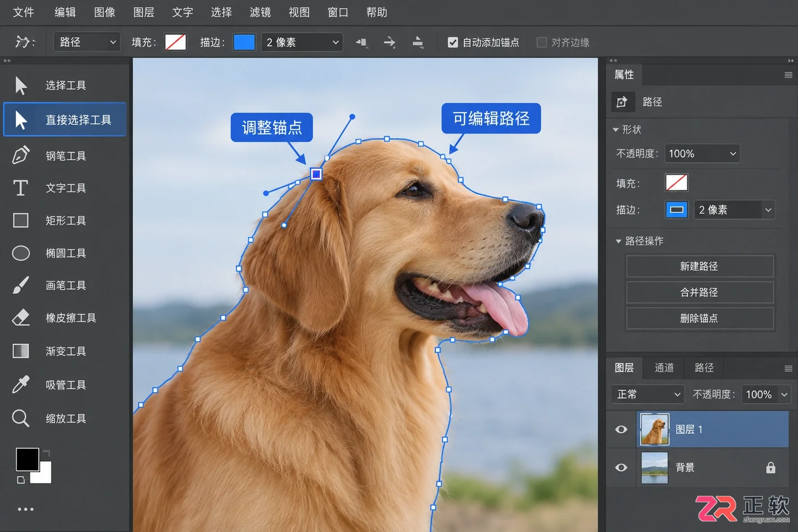Select the 橡皮擦工具 eraser tool
This screenshot has width=798, height=532.
point(65,318)
